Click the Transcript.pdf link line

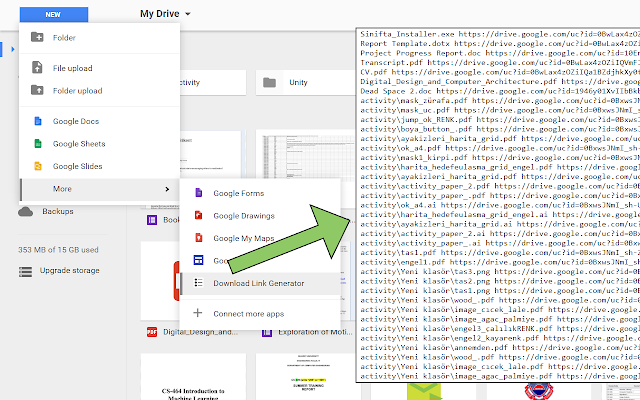(500, 62)
